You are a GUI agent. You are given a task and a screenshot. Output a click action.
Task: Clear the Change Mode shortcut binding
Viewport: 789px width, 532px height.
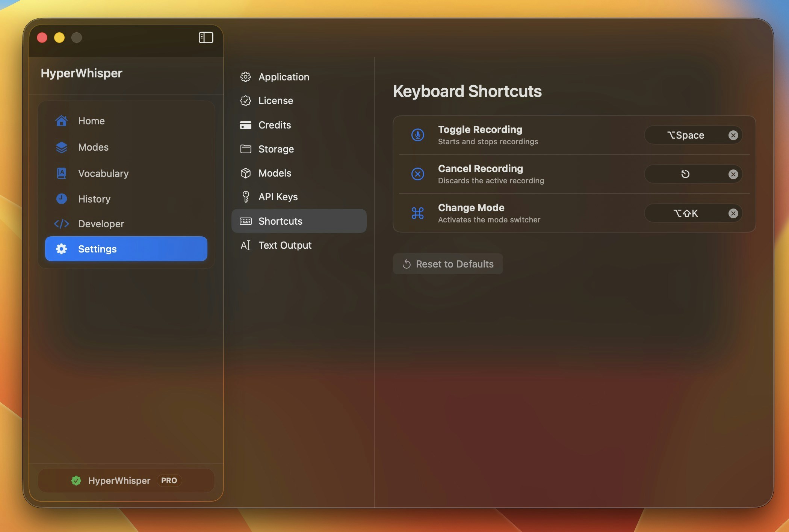click(x=734, y=213)
